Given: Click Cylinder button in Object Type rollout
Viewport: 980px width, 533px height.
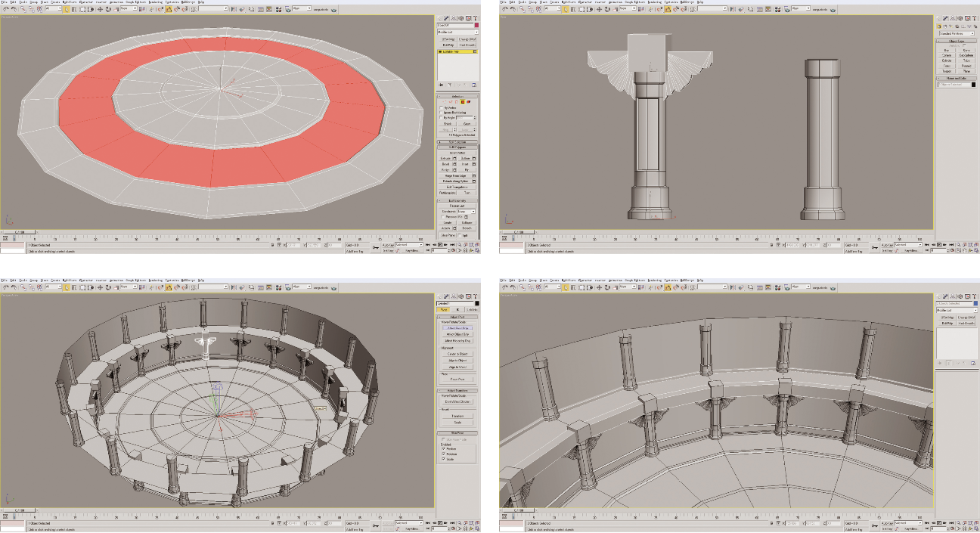Looking at the screenshot, I should point(947,60).
